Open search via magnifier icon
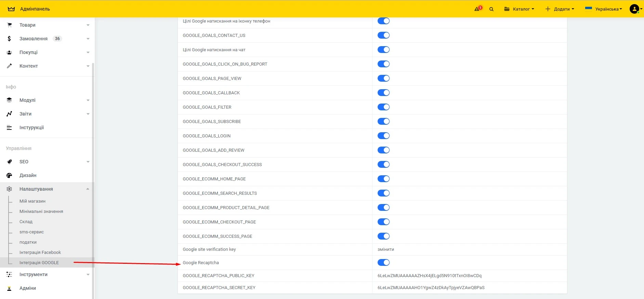644x299 pixels. coord(491,9)
